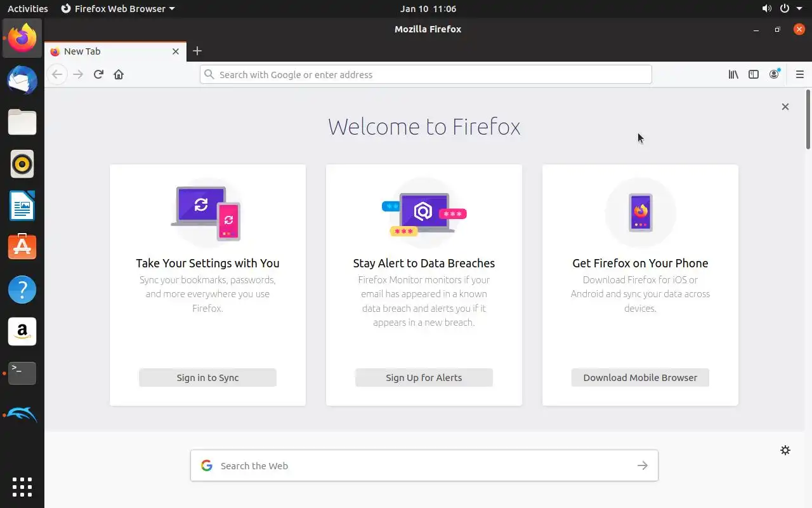Open Terminal from the dock

[x=22, y=373]
